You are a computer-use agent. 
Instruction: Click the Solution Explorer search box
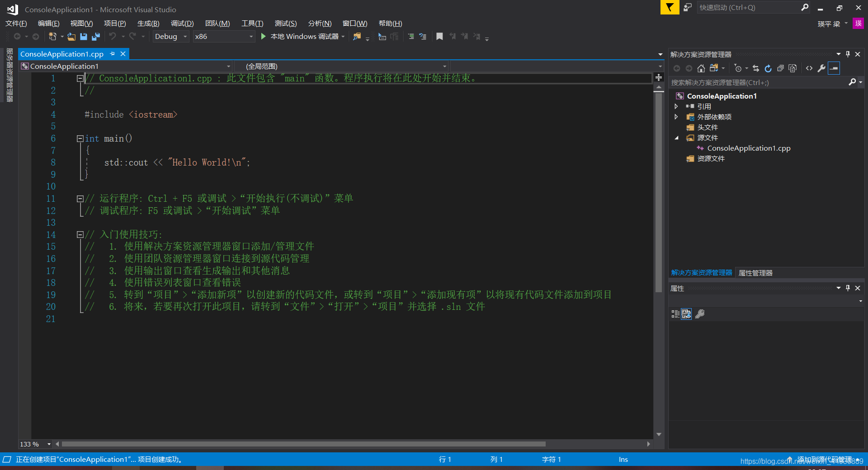click(759, 82)
